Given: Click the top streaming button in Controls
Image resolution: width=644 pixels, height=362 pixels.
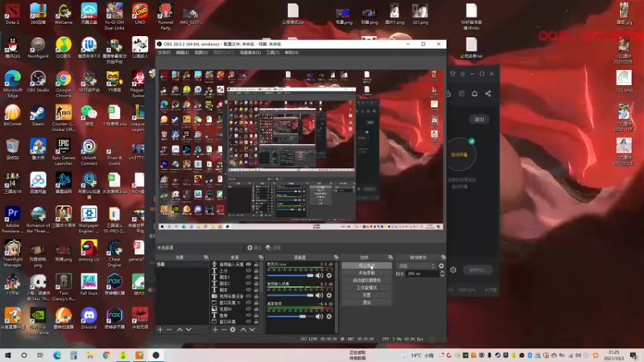Looking at the screenshot, I should (367, 265).
